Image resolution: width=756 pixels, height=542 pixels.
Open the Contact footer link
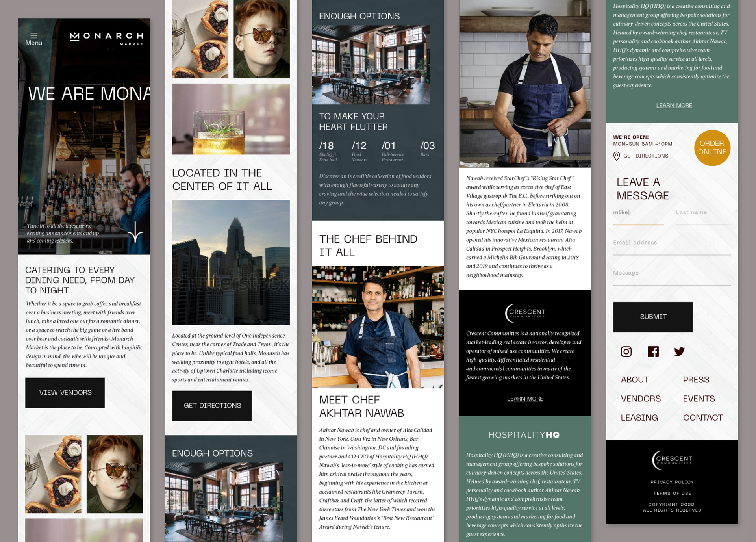coord(702,418)
